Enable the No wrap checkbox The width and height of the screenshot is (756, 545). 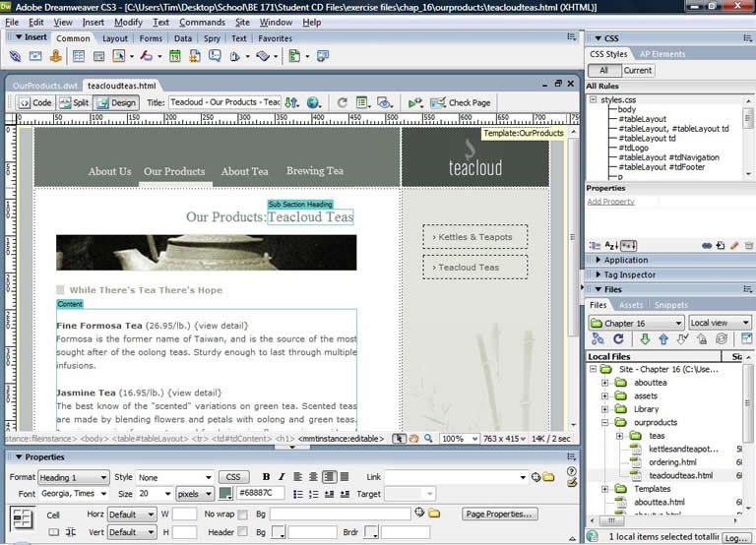tap(242, 515)
